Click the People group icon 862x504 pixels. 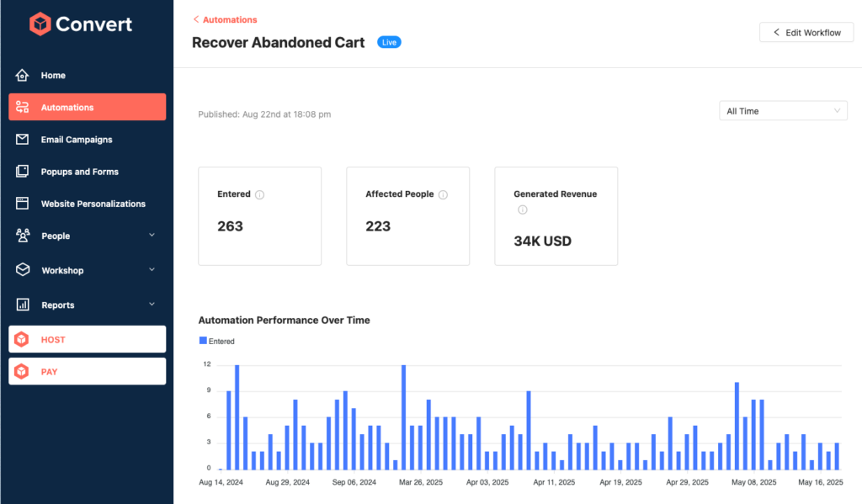coord(23,236)
